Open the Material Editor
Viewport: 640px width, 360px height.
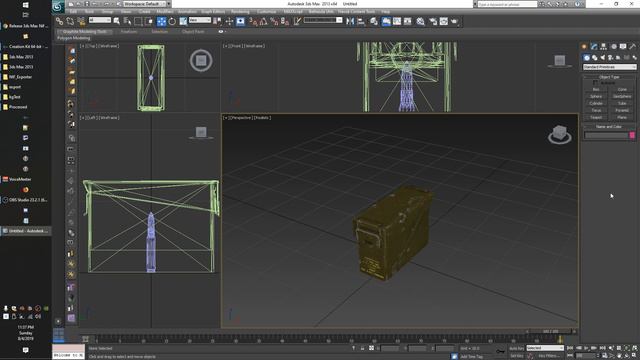coord(420,21)
